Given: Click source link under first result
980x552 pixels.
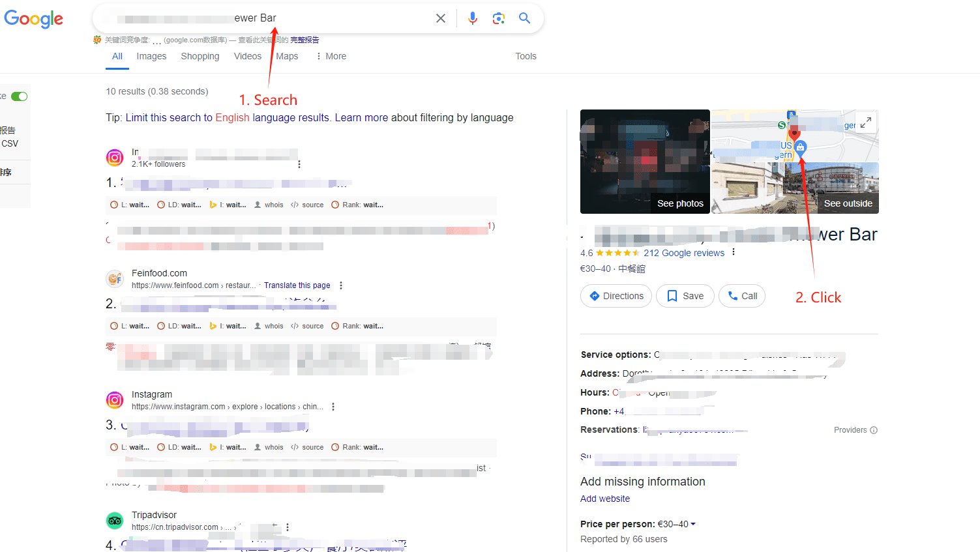Looking at the screenshot, I should tap(307, 205).
